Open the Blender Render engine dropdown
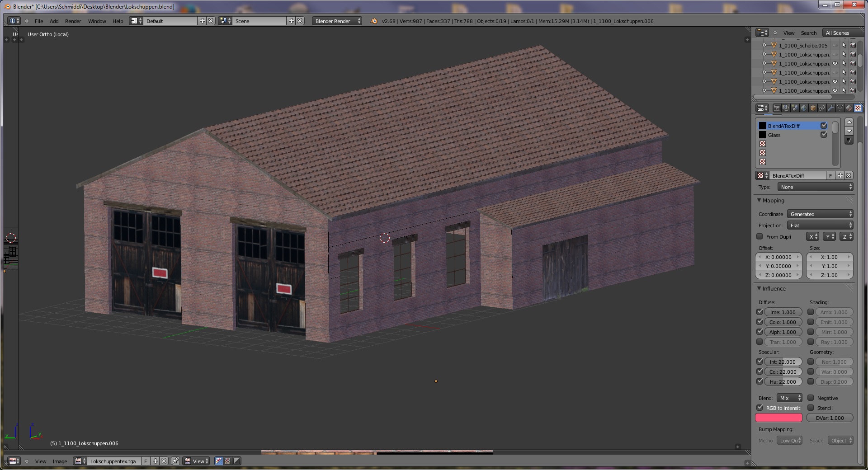Image resolution: width=868 pixels, height=470 pixels. pos(337,21)
